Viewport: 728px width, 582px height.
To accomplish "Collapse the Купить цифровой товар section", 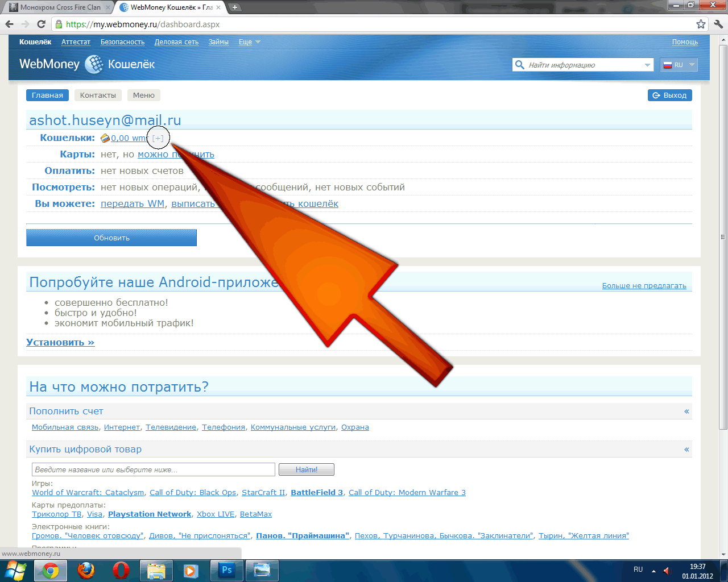I will (686, 450).
